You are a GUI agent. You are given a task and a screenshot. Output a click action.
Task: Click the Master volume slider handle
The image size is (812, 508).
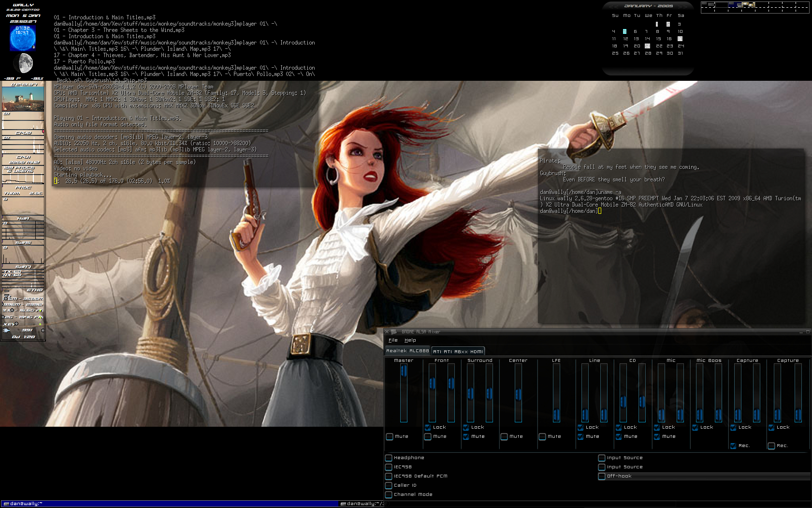coord(404,371)
